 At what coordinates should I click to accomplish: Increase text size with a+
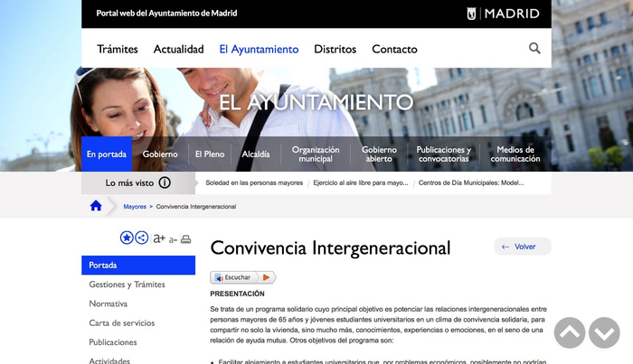159,238
